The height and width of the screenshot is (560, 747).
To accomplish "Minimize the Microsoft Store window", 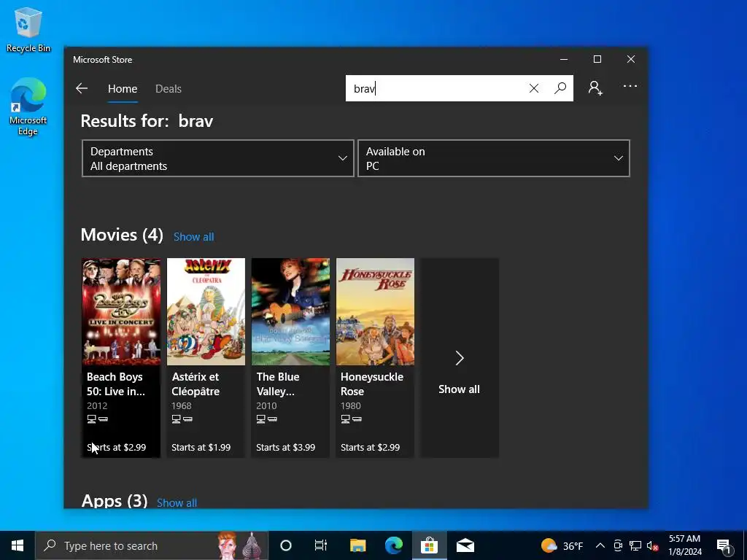I will tap(564, 59).
